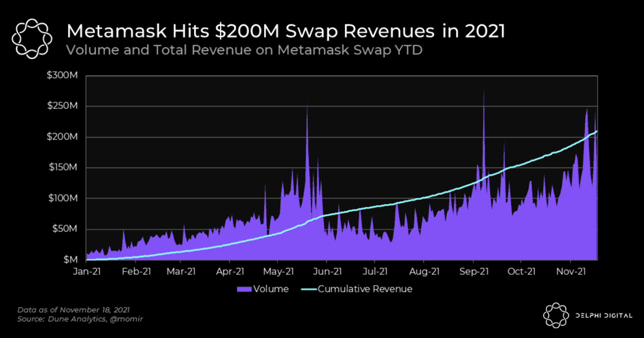This screenshot has height=338, width=644.
Task: Select the 'Volume' legend label
Action: pyautogui.click(x=271, y=289)
